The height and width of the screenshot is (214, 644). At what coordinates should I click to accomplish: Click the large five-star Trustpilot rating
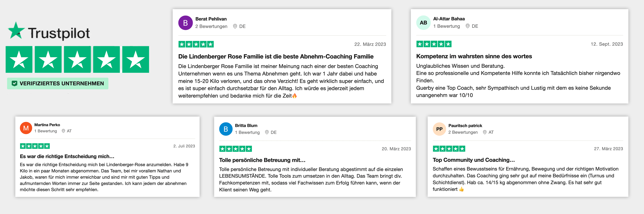(x=77, y=59)
